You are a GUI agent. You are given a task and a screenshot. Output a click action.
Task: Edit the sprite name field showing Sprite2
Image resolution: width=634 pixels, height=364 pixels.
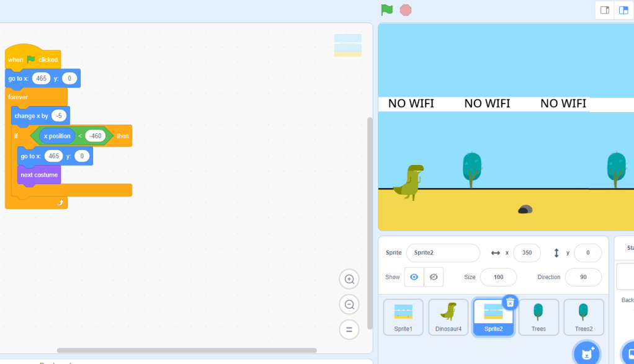pyautogui.click(x=442, y=253)
